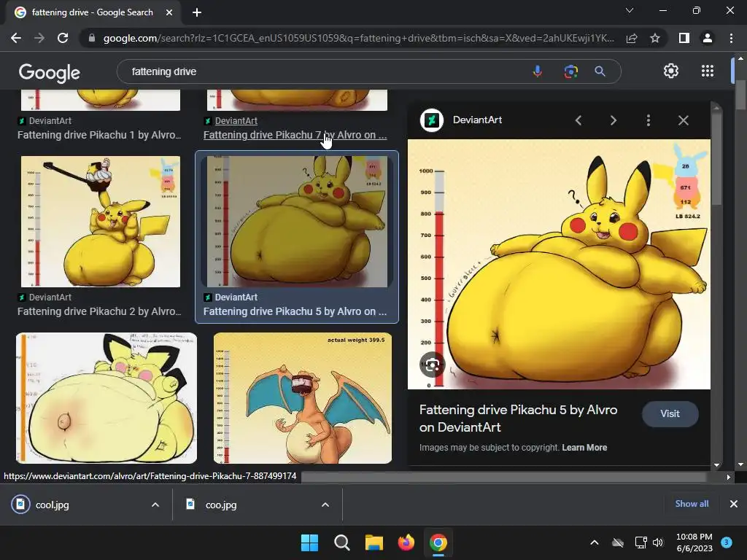Click the DeviantArt logo in preview header
This screenshot has height=560, width=747.
(432, 120)
